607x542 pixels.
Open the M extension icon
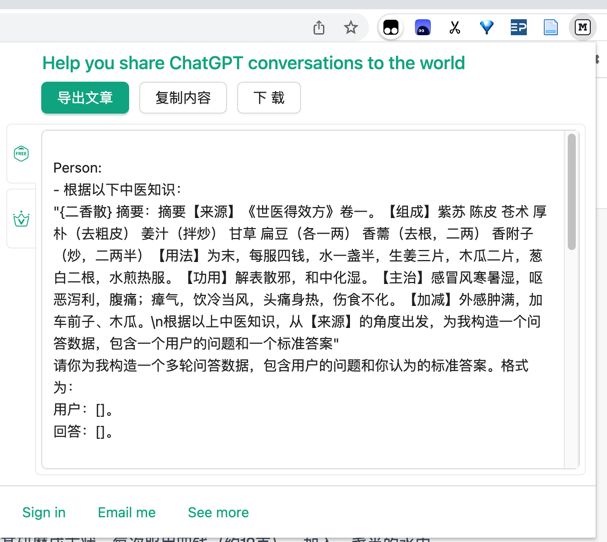coord(582,27)
